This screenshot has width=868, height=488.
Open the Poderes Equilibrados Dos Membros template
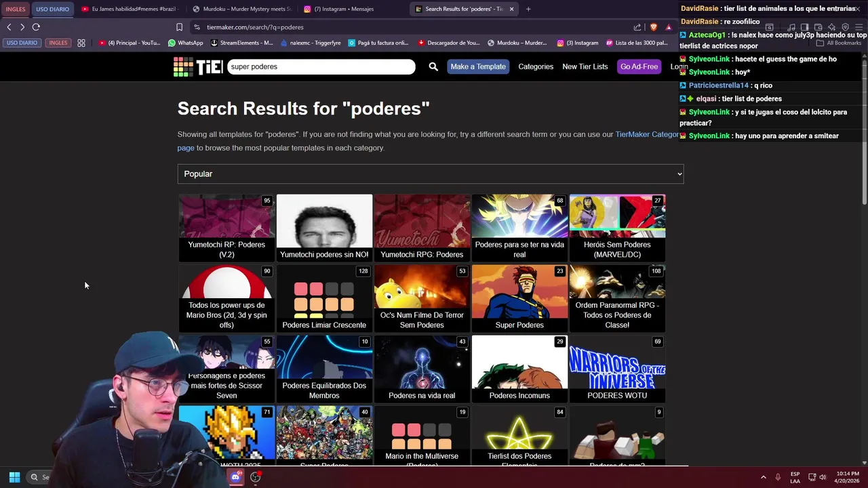click(x=324, y=369)
